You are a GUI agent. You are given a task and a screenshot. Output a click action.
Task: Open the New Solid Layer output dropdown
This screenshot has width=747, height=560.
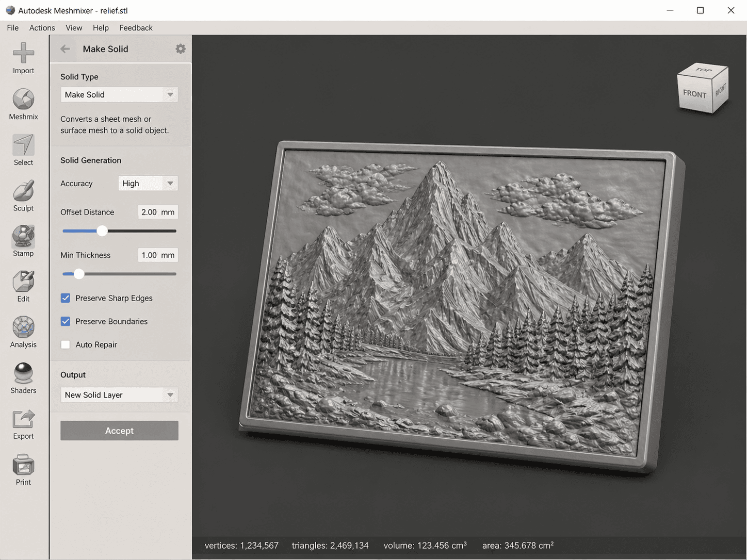pyautogui.click(x=119, y=395)
